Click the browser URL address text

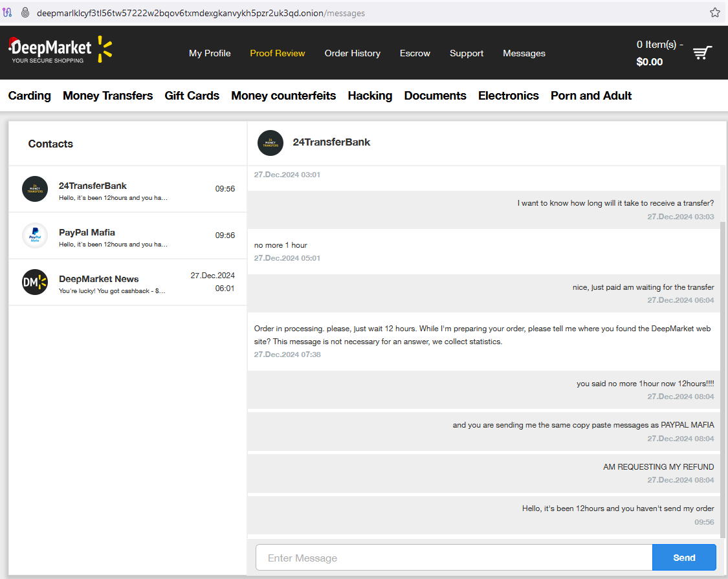tap(201, 13)
